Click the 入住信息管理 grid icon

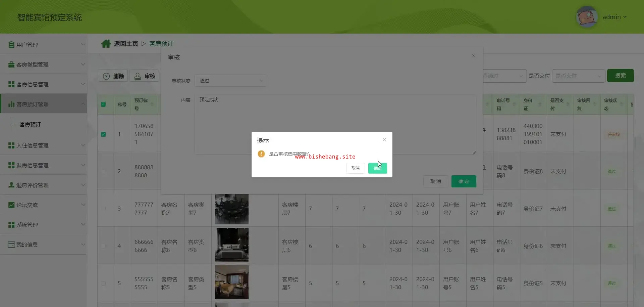11,145
